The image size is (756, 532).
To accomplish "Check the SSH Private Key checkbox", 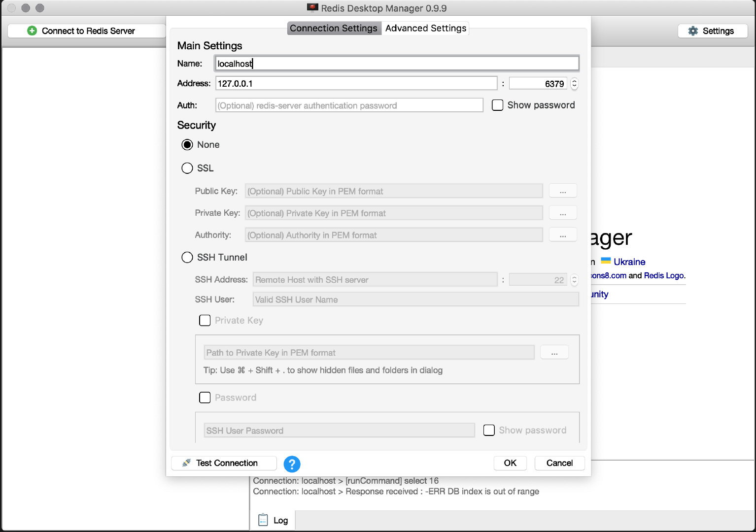I will coord(205,321).
